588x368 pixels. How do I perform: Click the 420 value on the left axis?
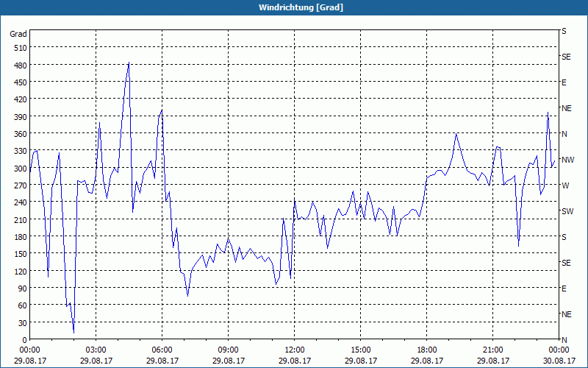point(21,99)
